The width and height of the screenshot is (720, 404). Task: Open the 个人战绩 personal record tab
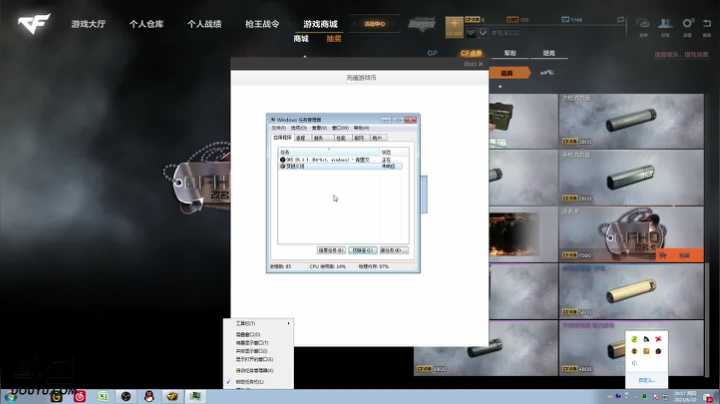tap(204, 24)
